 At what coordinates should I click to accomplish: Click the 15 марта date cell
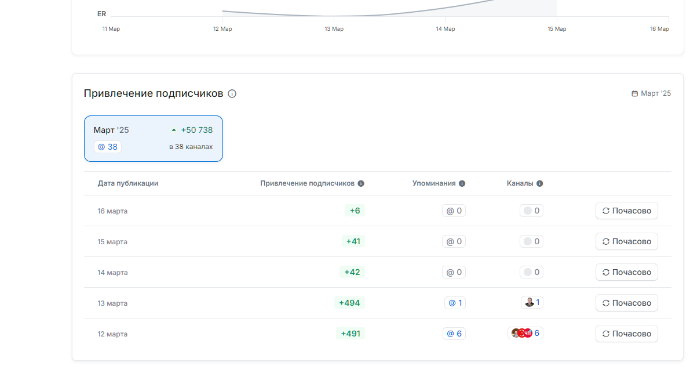coord(113,242)
